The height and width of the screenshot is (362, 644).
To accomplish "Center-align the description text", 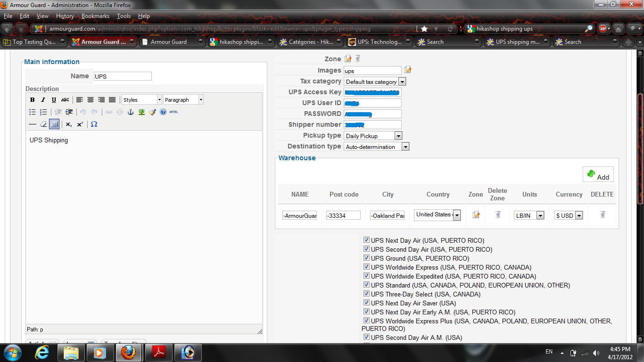I will point(91,100).
